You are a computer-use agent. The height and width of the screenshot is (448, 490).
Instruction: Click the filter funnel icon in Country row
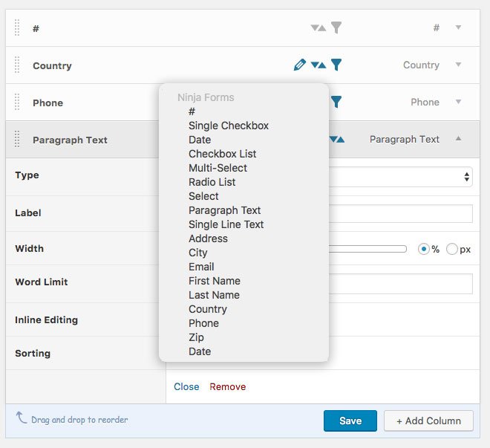336,65
